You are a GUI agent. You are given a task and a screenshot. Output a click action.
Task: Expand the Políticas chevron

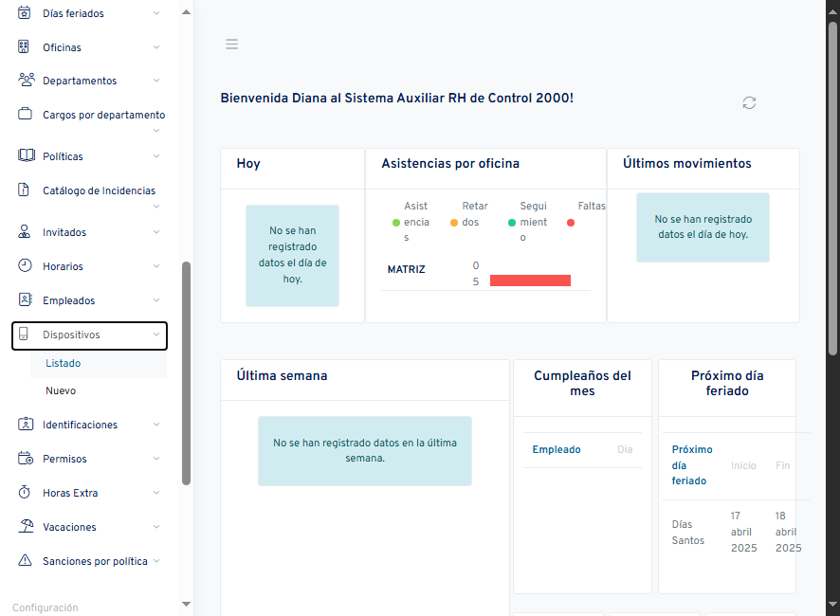(x=156, y=156)
